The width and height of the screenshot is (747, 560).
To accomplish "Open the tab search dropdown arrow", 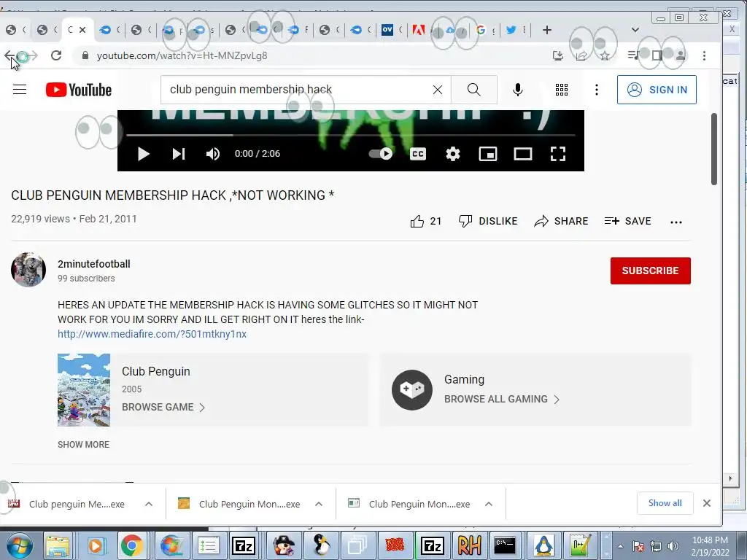I will [x=635, y=30].
